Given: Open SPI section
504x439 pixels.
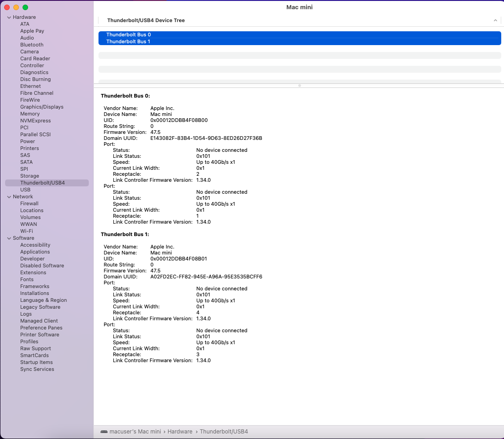Looking at the screenshot, I should click(24, 169).
